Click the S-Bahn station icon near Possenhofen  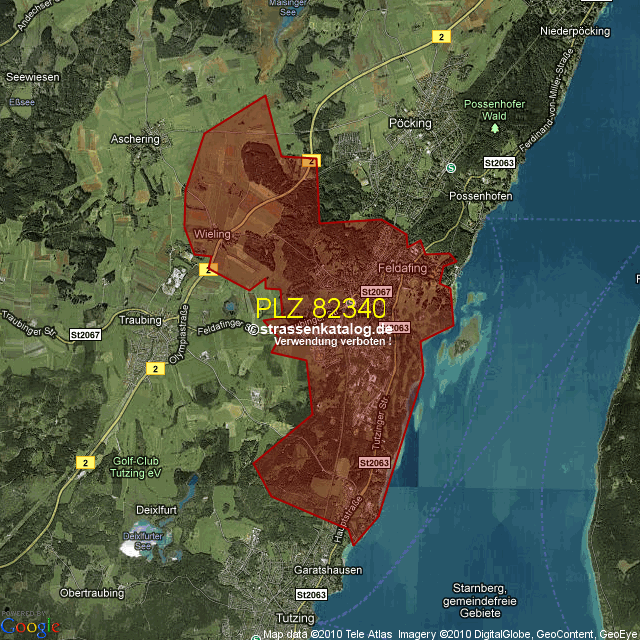tap(451, 167)
